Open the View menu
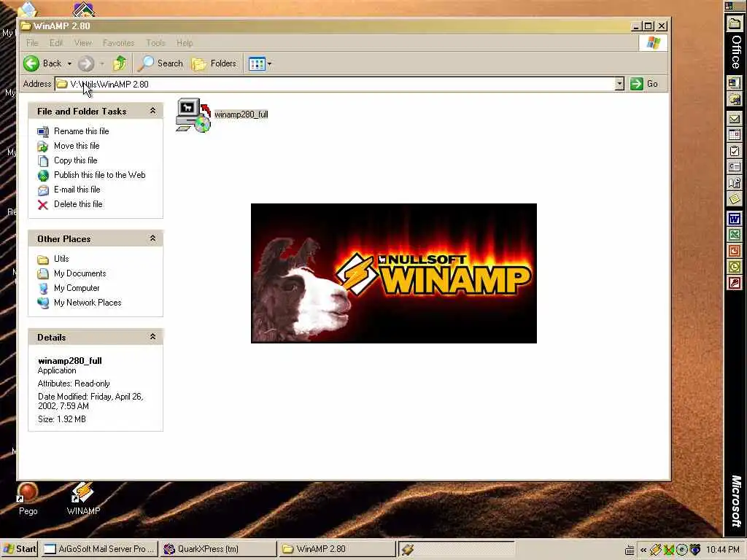This screenshot has height=560, width=747. point(83,43)
